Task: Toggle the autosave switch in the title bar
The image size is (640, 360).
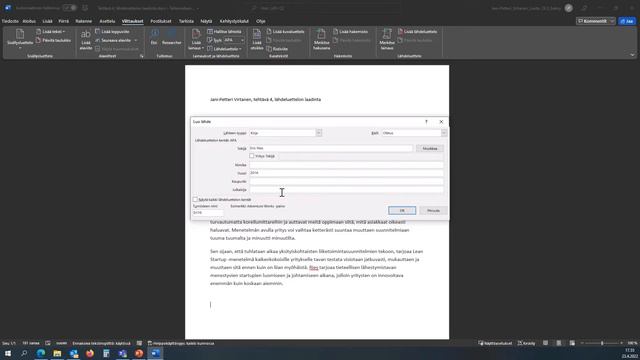Action: [69, 8]
